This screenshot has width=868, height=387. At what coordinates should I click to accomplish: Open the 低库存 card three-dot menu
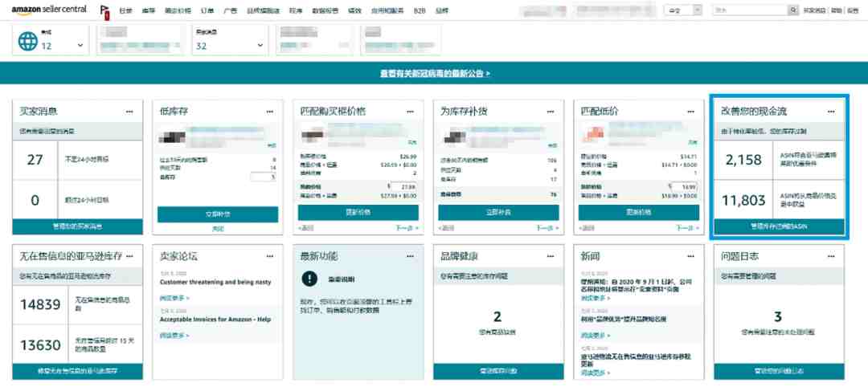(x=269, y=112)
